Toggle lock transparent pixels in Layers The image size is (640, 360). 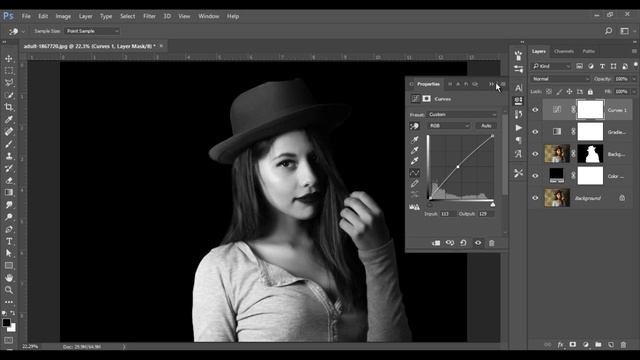pos(549,92)
